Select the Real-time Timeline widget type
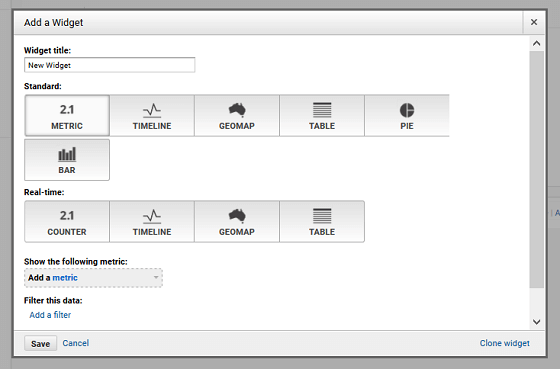 coord(152,221)
